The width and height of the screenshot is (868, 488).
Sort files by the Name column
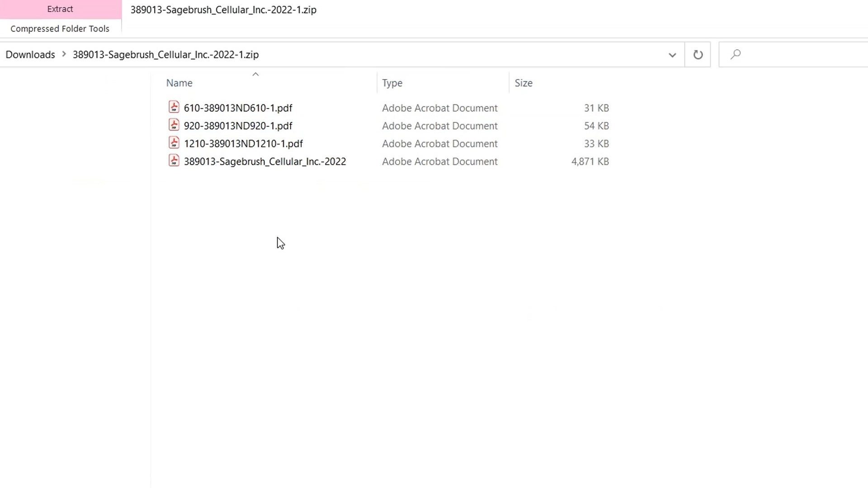point(179,83)
